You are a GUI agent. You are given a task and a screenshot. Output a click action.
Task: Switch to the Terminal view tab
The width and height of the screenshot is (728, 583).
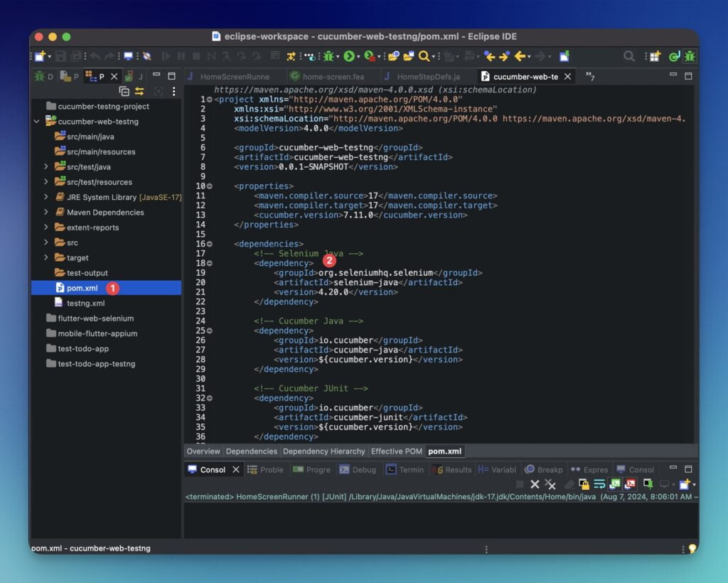click(405, 470)
